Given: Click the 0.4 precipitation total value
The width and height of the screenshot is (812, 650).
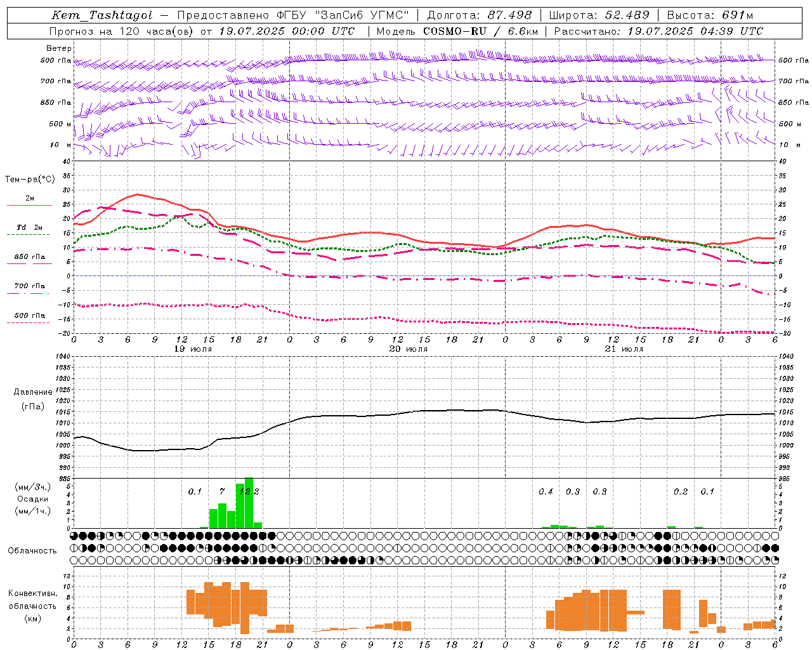Looking at the screenshot, I should [x=546, y=492].
